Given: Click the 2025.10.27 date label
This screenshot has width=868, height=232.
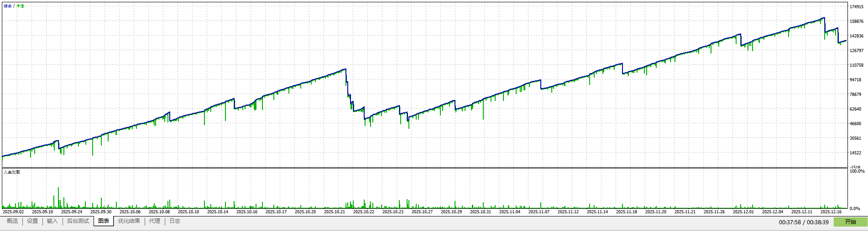Looking at the screenshot, I should coord(422,212).
